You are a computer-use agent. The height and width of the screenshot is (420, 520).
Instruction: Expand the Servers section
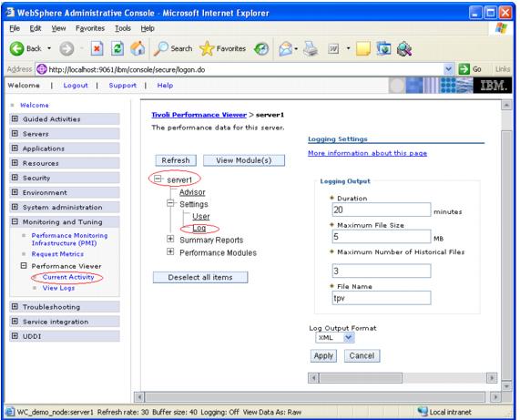[x=15, y=133]
